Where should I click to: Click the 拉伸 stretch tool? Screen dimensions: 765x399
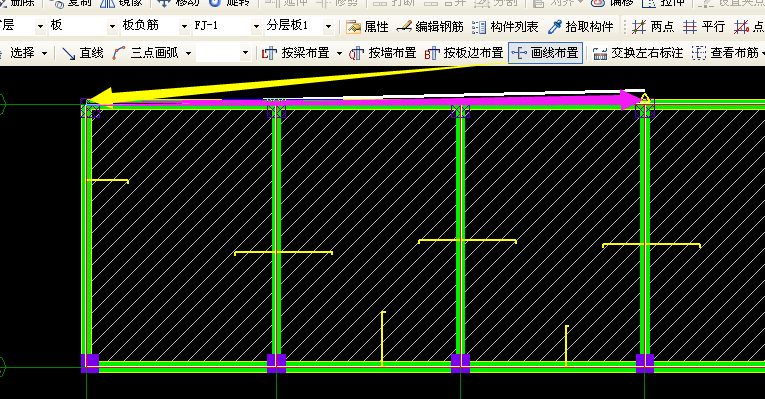click(663, 3)
